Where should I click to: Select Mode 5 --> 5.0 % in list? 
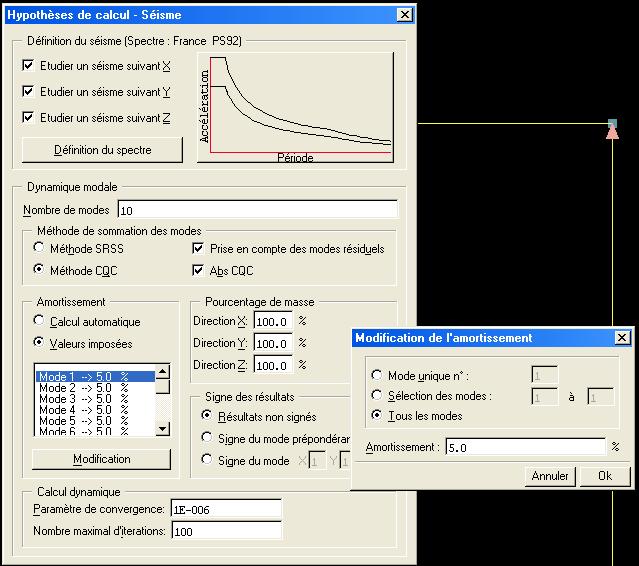pos(95,421)
